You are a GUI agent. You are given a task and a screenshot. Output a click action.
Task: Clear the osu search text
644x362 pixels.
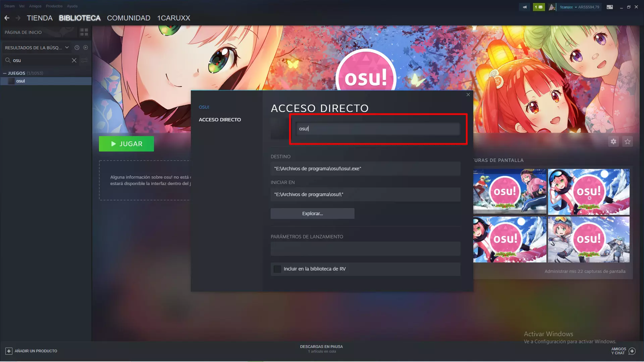[x=74, y=60]
